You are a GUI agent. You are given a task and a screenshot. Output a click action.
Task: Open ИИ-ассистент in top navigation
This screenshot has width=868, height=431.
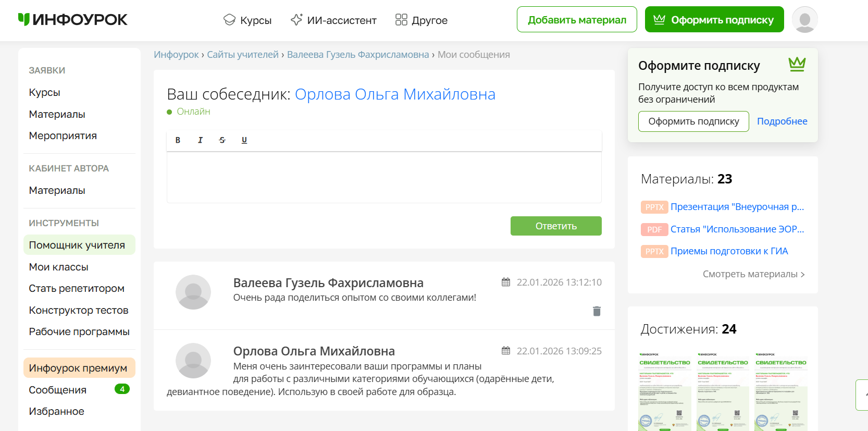333,20
